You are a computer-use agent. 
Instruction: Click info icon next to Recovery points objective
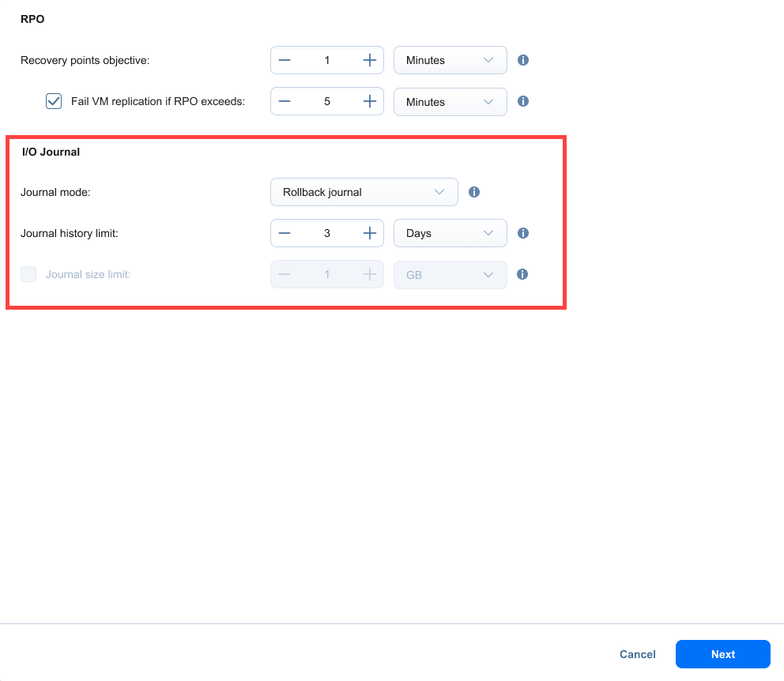pos(522,60)
